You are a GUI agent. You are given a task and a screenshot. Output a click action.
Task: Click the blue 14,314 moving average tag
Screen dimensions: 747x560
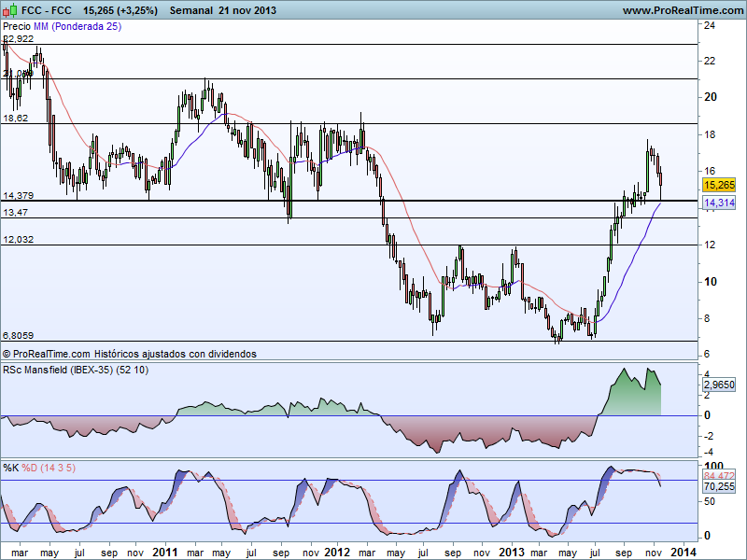pyautogui.click(x=717, y=203)
